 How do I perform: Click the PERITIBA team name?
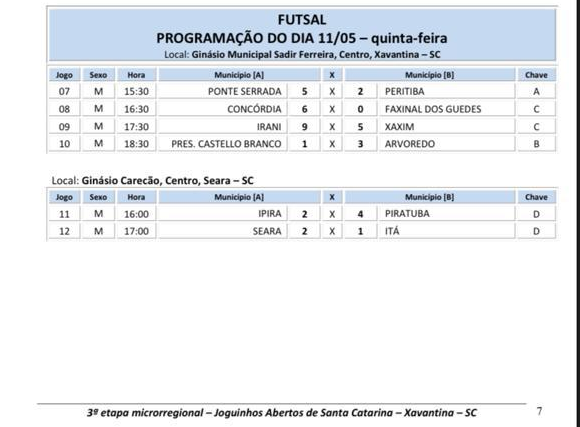click(404, 91)
